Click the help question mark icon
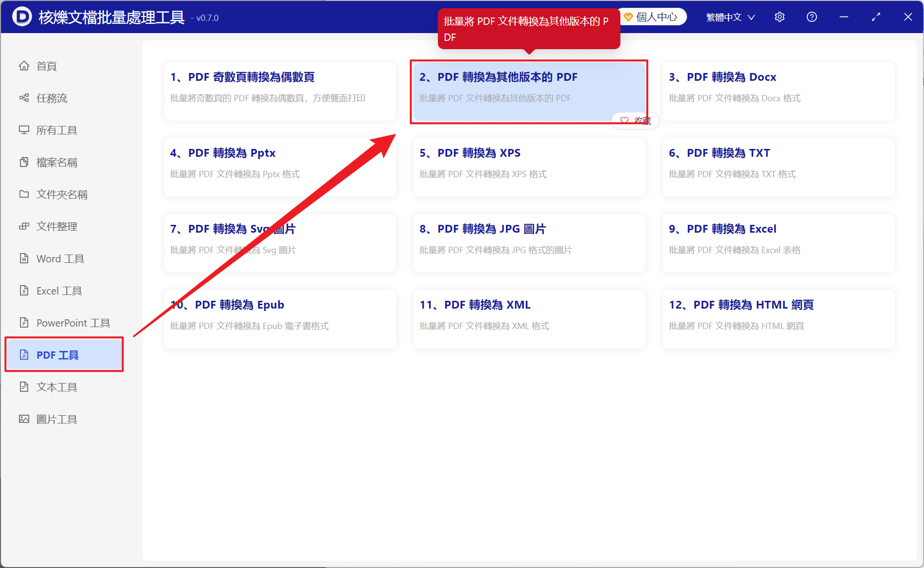Viewport: 924px width, 568px height. (x=812, y=17)
